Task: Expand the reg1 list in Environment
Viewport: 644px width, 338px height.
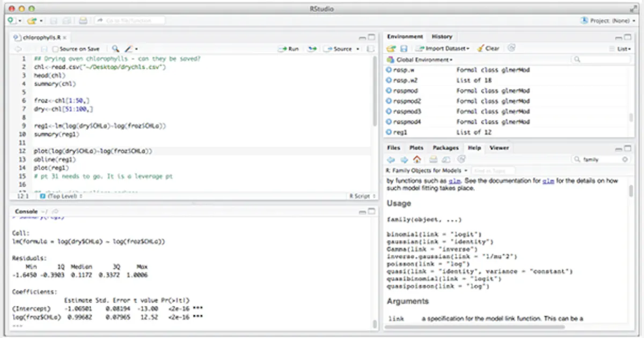Action: point(389,132)
